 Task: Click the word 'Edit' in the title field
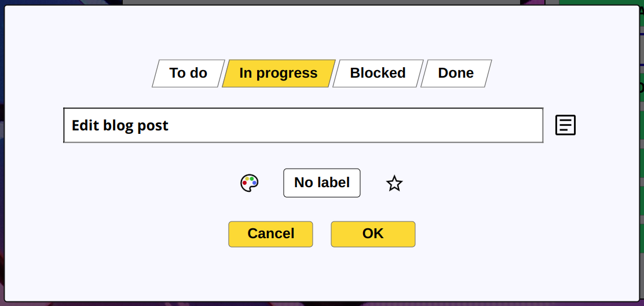click(86, 125)
